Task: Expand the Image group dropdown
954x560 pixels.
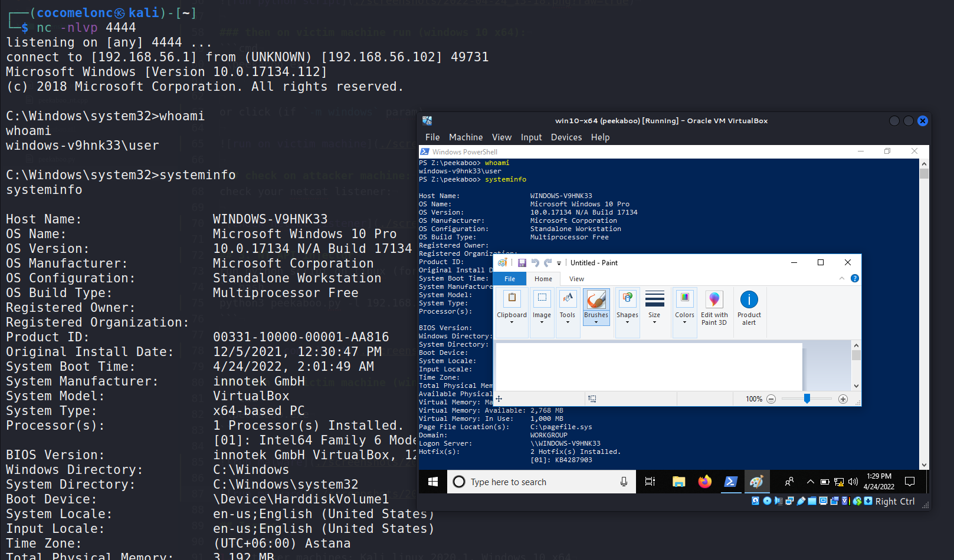Action: 542,322
